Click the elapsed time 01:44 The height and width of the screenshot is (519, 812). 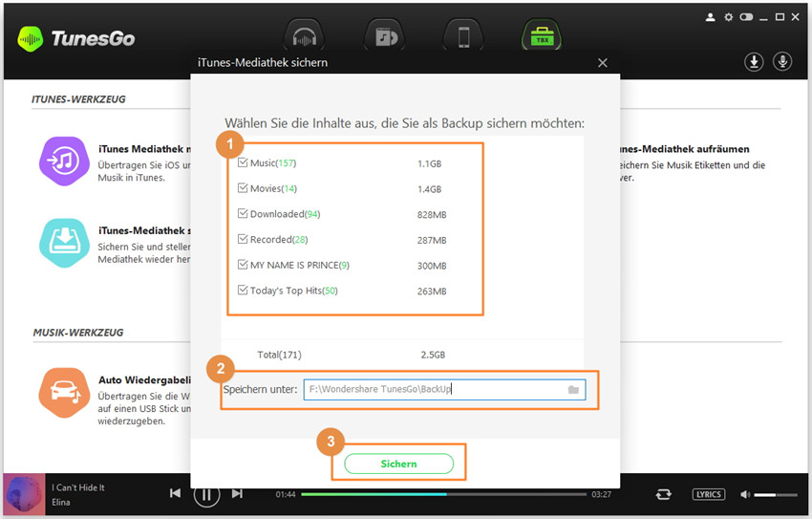click(x=286, y=495)
